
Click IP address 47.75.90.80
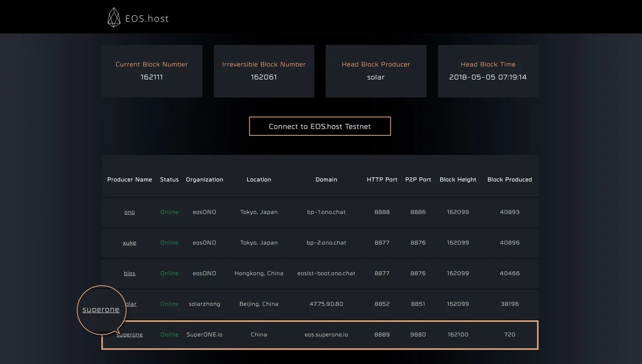click(x=327, y=304)
